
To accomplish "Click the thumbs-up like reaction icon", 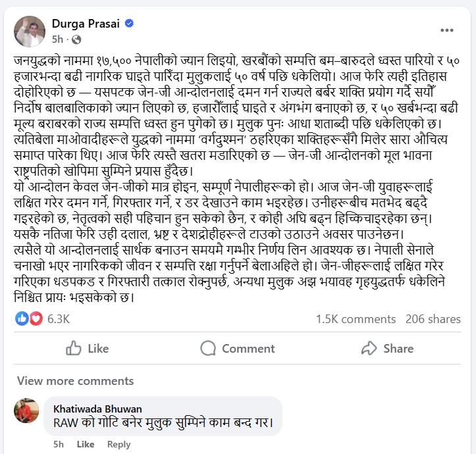I will point(22,318).
